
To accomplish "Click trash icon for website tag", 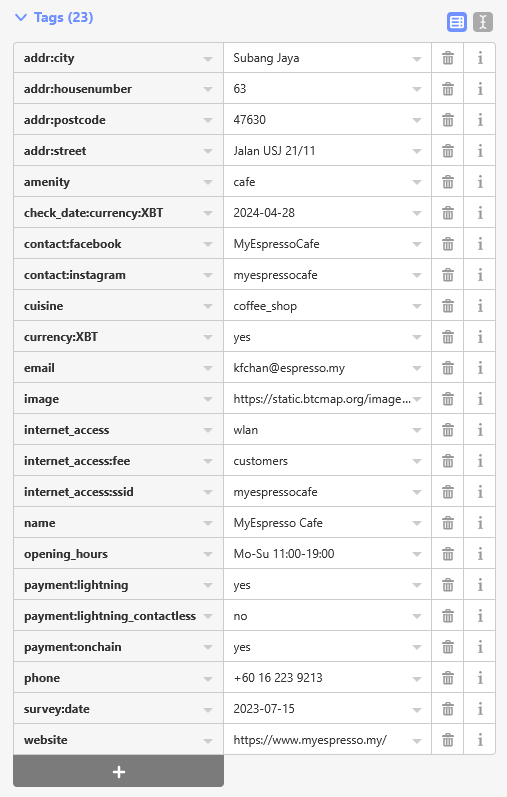I will pyautogui.click(x=448, y=740).
